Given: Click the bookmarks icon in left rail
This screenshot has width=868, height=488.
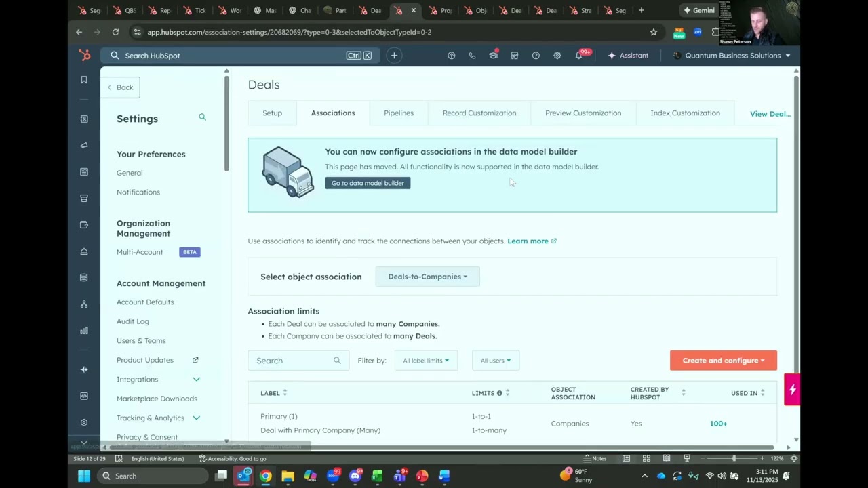Looking at the screenshot, I should (x=84, y=80).
